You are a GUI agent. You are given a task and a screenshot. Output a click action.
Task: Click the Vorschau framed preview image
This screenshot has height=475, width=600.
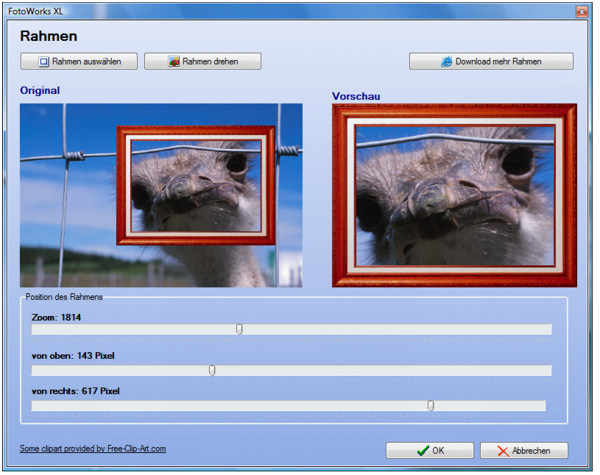[455, 195]
